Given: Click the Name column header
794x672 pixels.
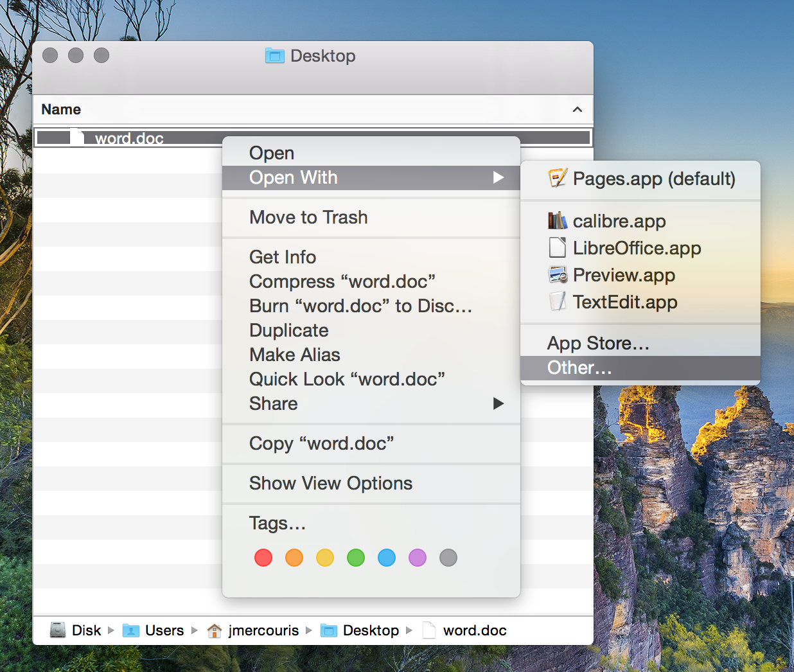Looking at the screenshot, I should [313, 109].
